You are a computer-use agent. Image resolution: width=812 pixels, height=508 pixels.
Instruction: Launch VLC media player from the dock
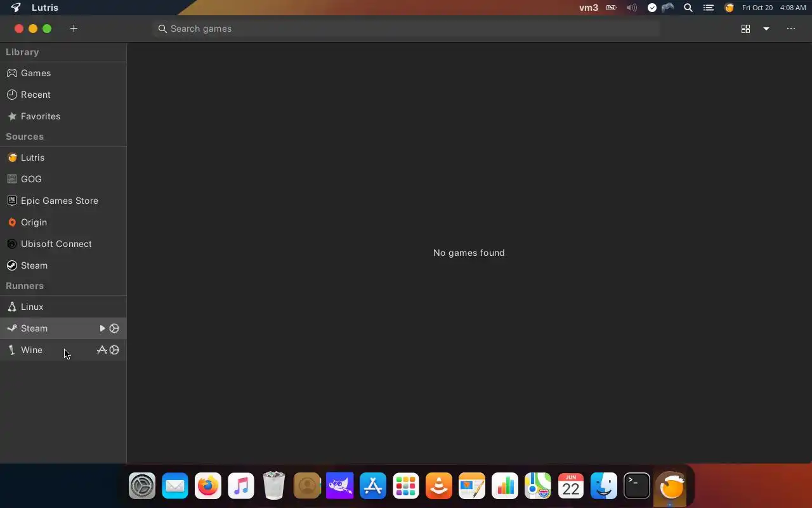pos(439,487)
